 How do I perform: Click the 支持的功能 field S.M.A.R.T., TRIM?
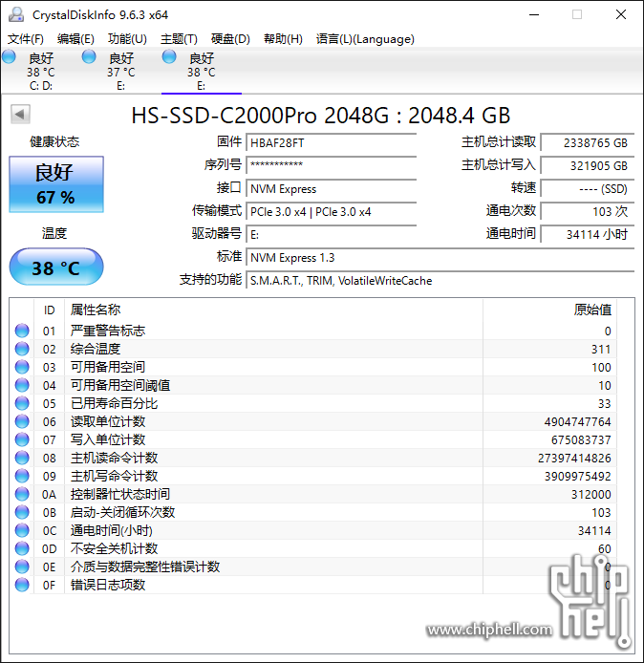click(x=440, y=280)
